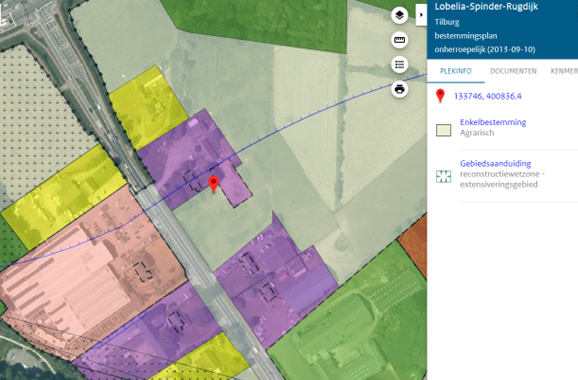Open the map layers button
This screenshot has height=380, width=578.
point(400,15)
